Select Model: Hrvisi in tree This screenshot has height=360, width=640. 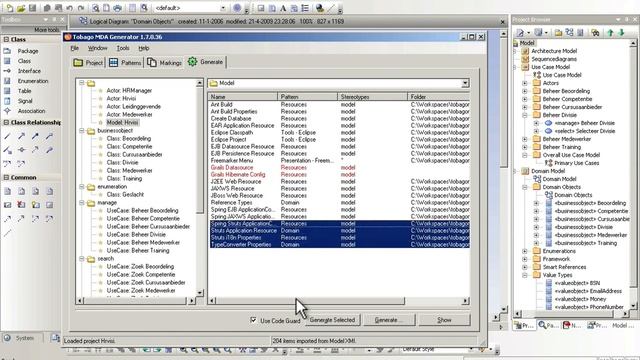122,122
